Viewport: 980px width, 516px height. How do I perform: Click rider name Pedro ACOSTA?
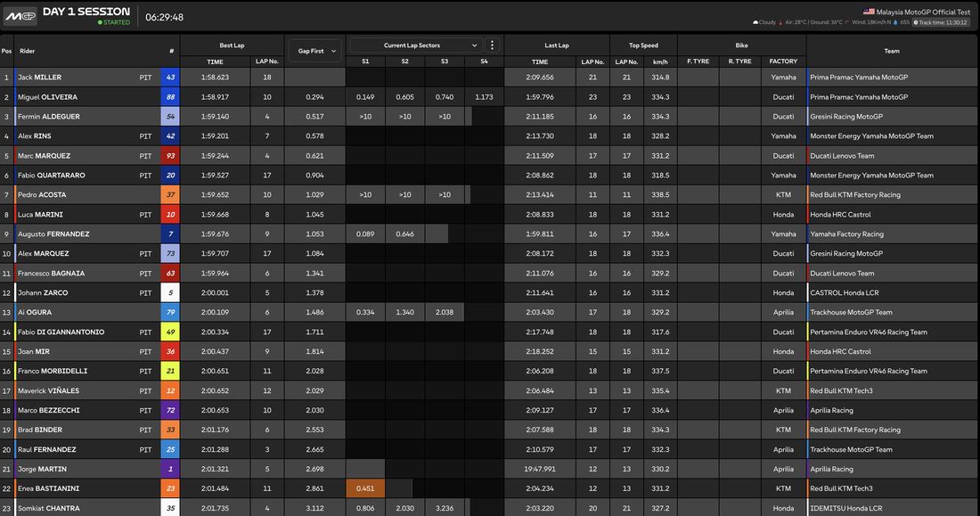tap(42, 194)
